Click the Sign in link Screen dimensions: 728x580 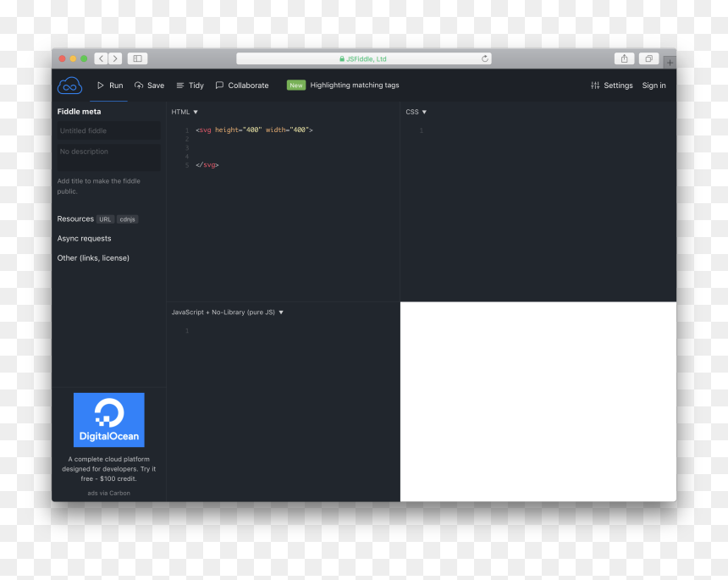pyautogui.click(x=654, y=86)
